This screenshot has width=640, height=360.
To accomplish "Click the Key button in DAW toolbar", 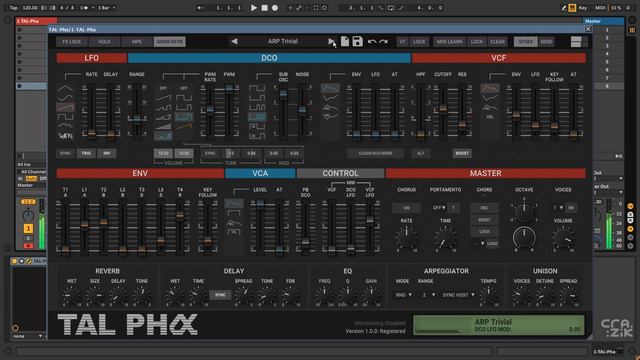I will pos(582,8).
